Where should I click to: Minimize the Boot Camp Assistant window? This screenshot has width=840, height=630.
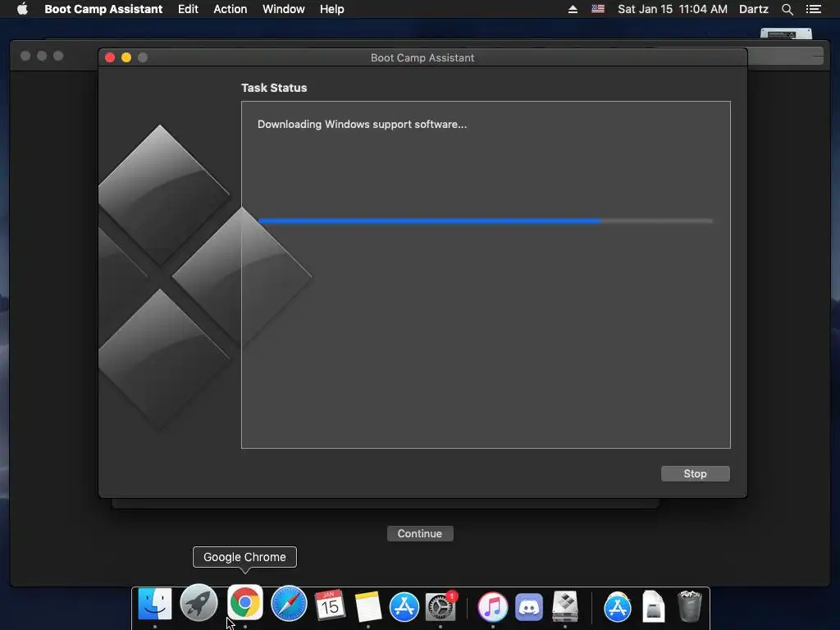pyautogui.click(x=126, y=57)
